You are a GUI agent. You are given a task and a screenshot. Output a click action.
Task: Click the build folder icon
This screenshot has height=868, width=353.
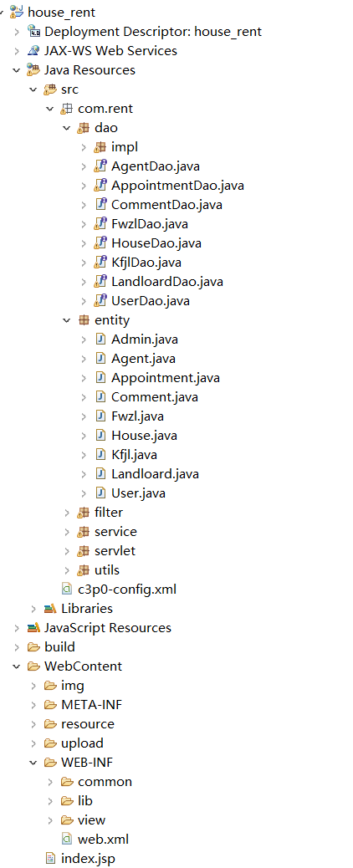33,646
